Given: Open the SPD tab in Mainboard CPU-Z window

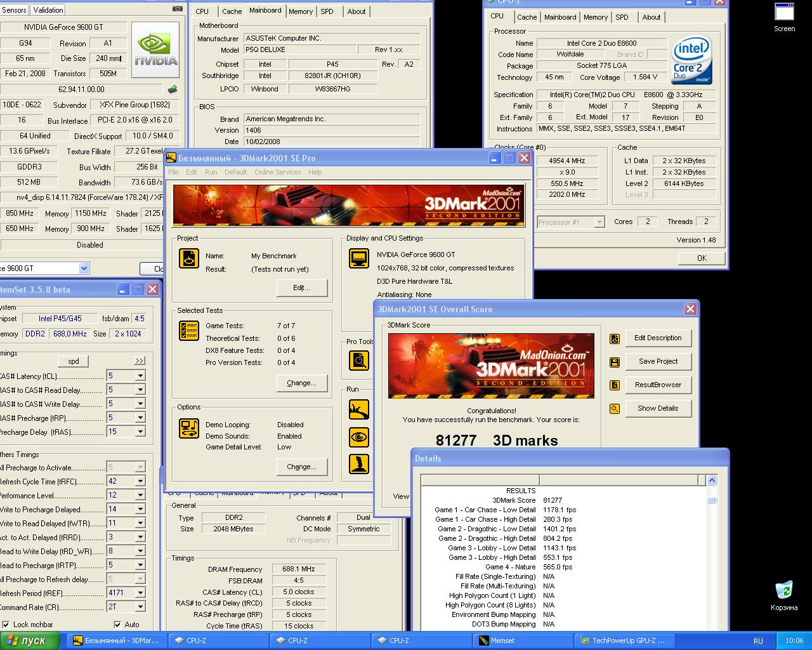Looking at the screenshot, I should tap(327, 11).
